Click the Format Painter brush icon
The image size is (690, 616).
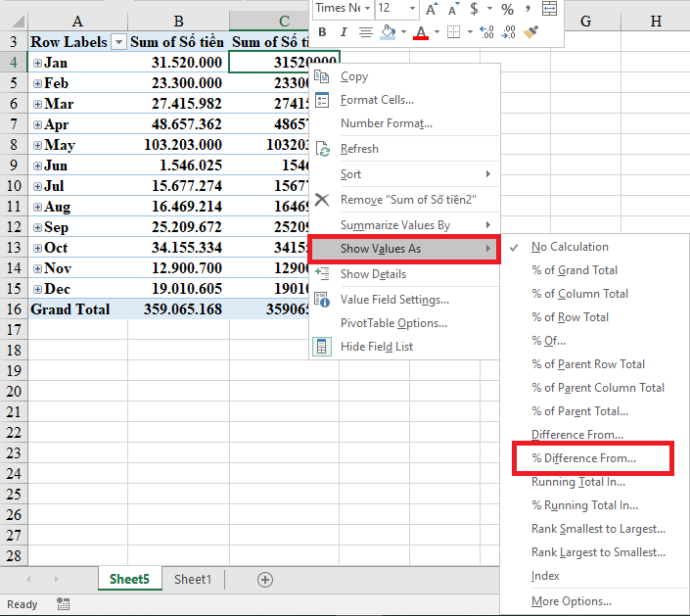[530, 32]
